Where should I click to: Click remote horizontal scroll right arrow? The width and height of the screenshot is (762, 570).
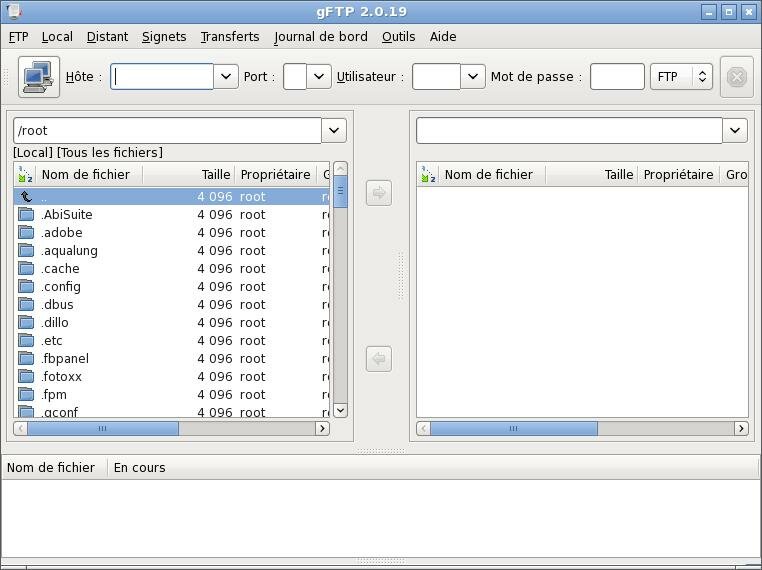[741, 429]
